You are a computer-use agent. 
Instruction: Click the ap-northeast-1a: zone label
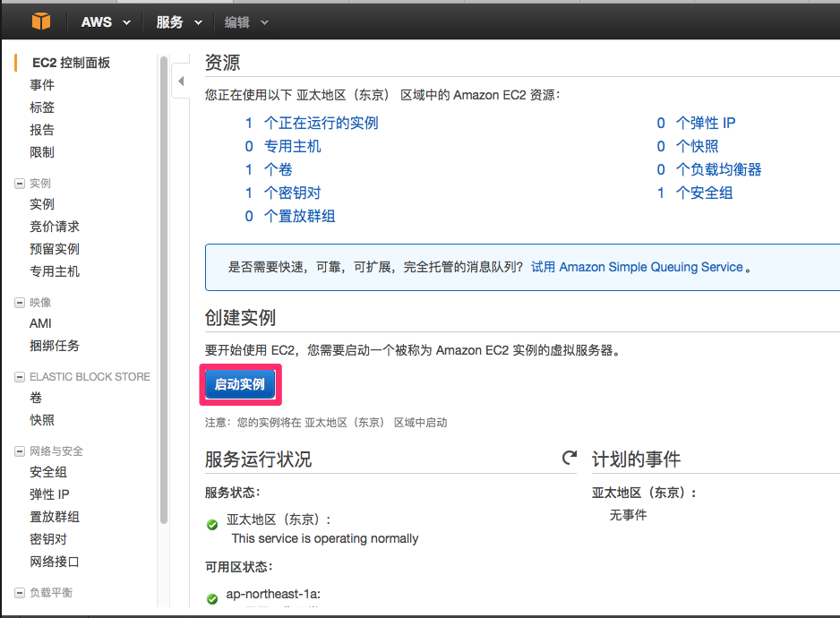tap(273, 594)
